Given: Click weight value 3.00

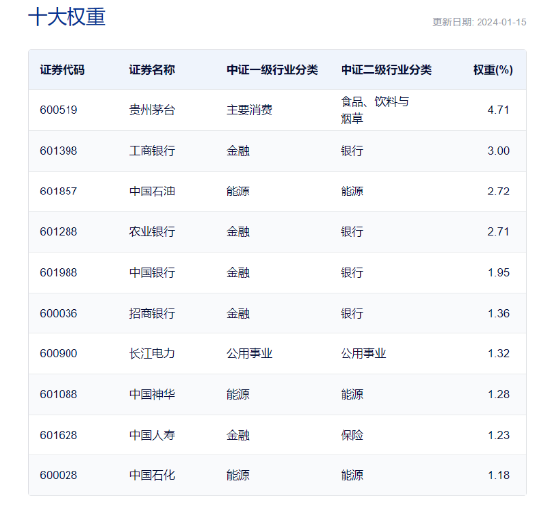Looking at the screenshot, I should tap(498, 151).
